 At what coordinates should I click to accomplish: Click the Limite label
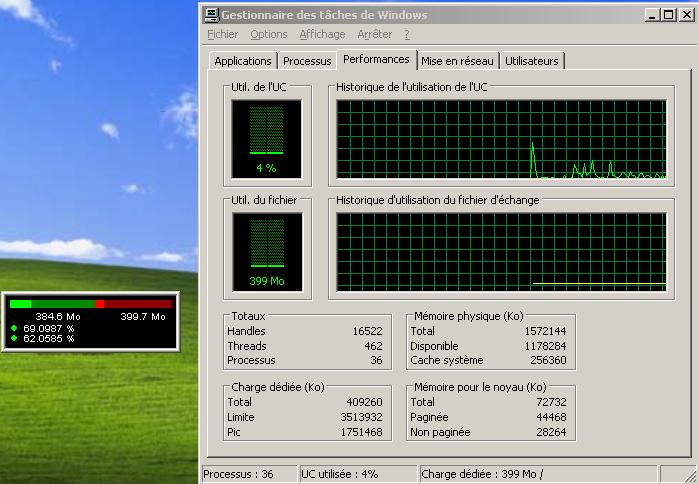tap(241, 417)
